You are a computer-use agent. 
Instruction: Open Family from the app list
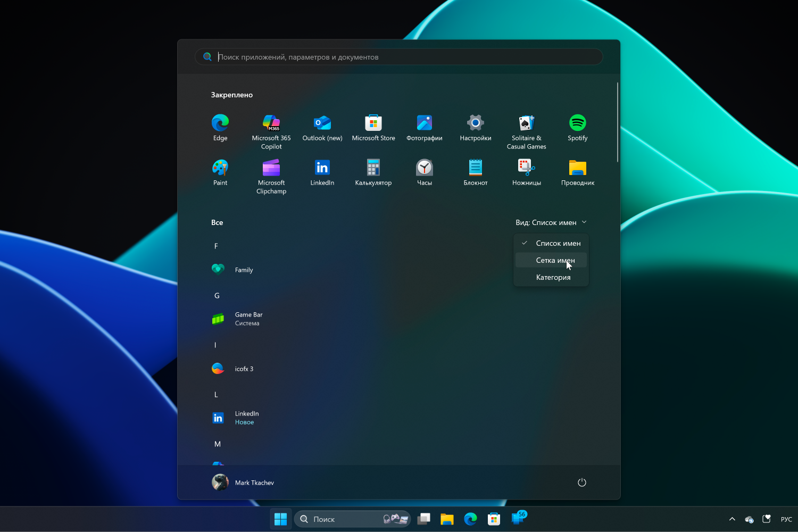click(x=232, y=270)
